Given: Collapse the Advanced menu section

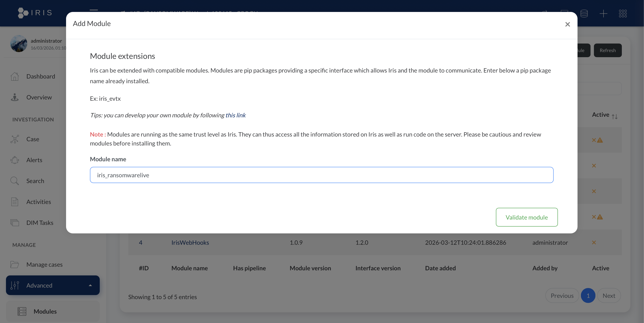Looking at the screenshot, I should coord(53,285).
